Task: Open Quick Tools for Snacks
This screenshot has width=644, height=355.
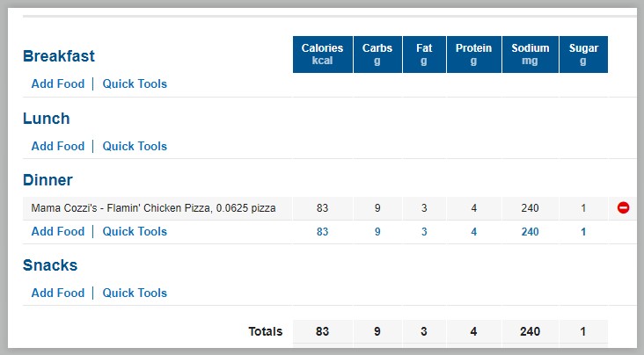Action: 135,293
